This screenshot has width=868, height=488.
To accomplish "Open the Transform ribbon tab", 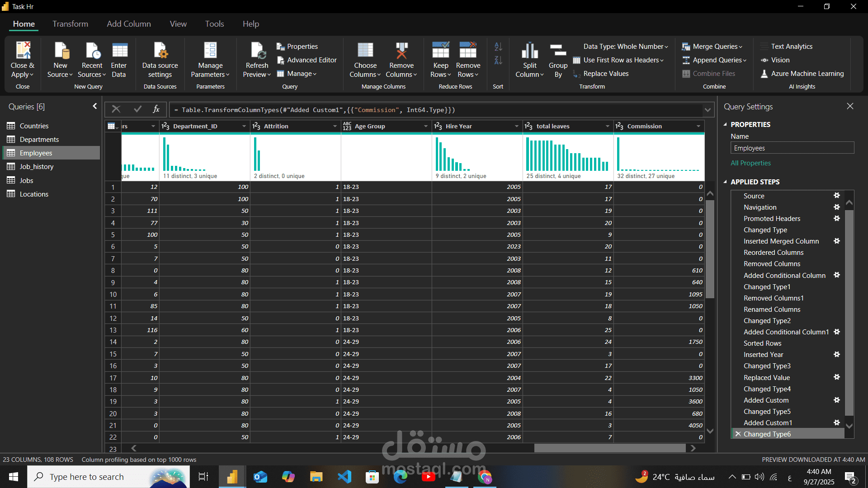I will [70, 24].
